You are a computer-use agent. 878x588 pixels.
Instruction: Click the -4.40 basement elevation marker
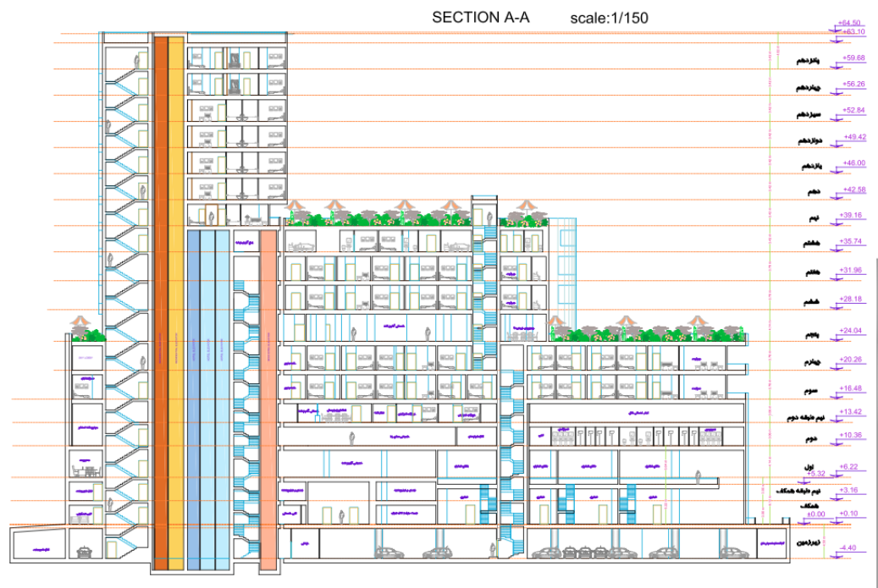pyautogui.click(x=848, y=548)
